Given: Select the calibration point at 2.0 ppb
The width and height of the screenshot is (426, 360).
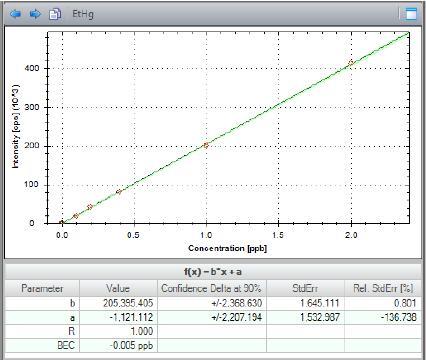Looking at the screenshot, I should 351,63.
